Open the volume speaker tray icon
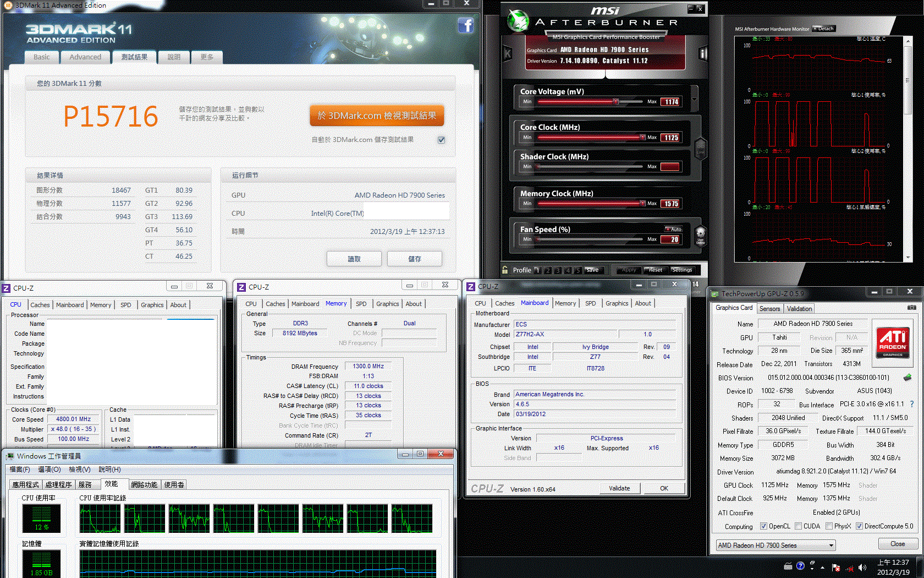Viewport: 924px width, 578px height. [862, 568]
